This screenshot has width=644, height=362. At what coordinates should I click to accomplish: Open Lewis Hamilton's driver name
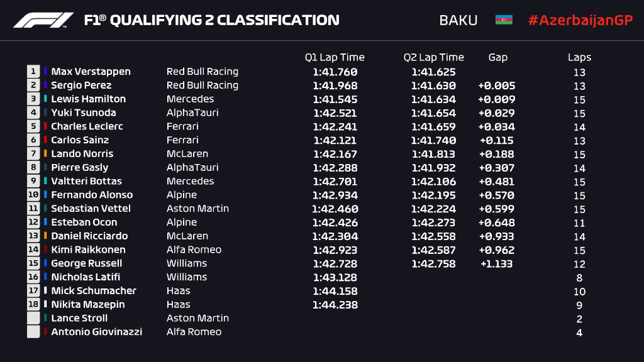point(88,99)
